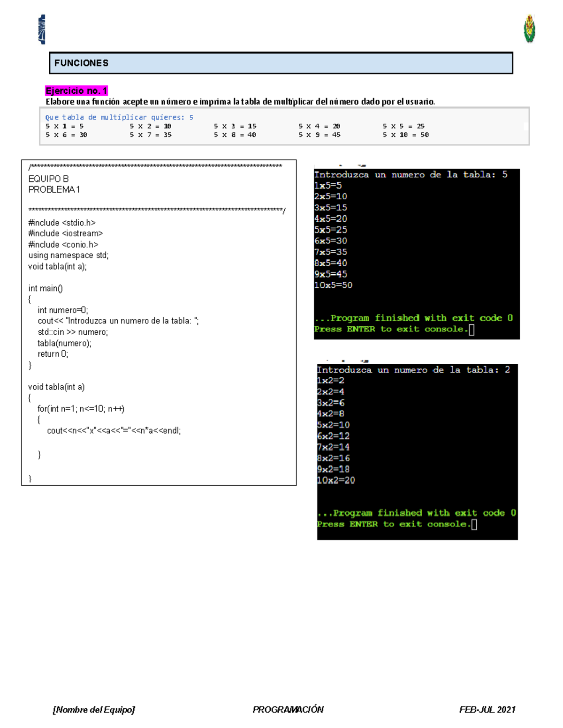Open the console screenshot for table of 5
563x728 pixels.
pos(416,253)
